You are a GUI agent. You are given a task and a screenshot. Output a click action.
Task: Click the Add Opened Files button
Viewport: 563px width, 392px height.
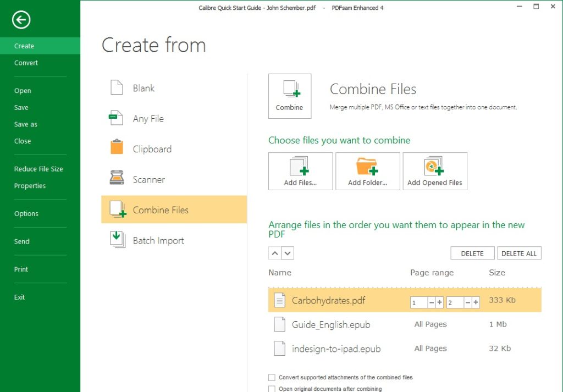(435, 171)
